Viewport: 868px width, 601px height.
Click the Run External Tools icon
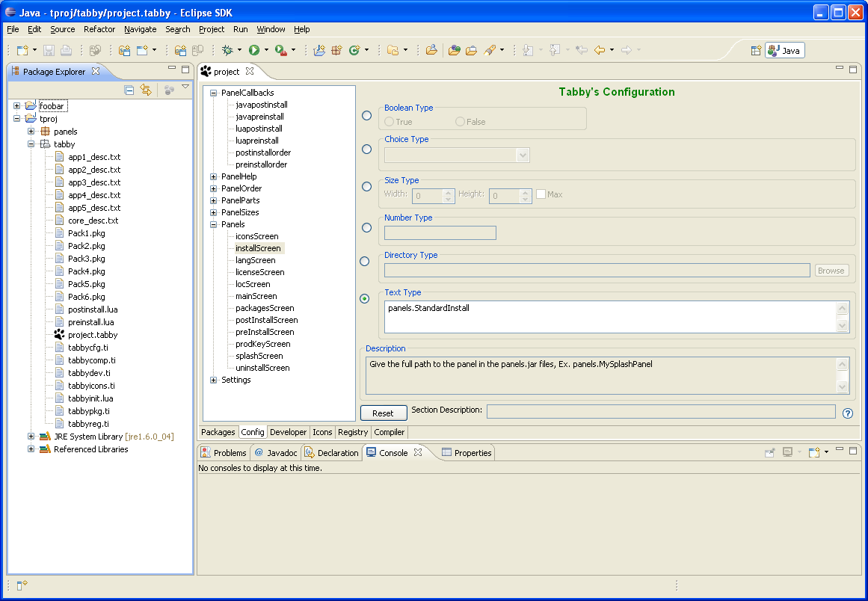click(280, 50)
